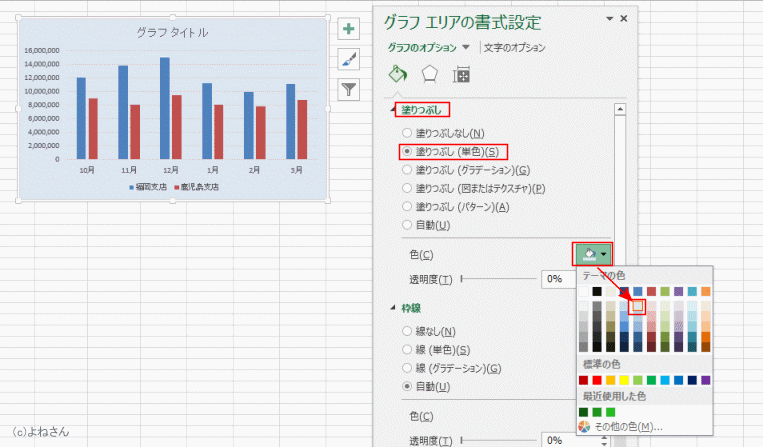
Task: Pick the brightest green recently used color
Action: [611, 412]
